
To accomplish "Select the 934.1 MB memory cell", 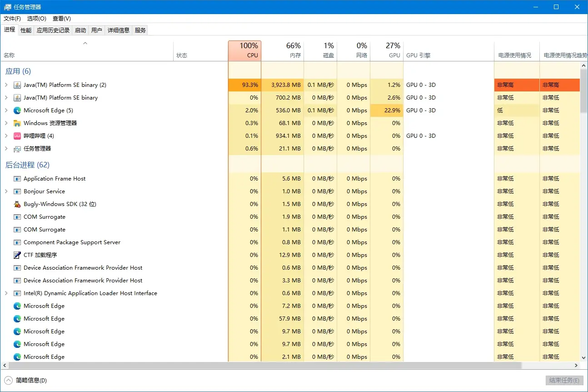I will pyautogui.click(x=283, y=136).
